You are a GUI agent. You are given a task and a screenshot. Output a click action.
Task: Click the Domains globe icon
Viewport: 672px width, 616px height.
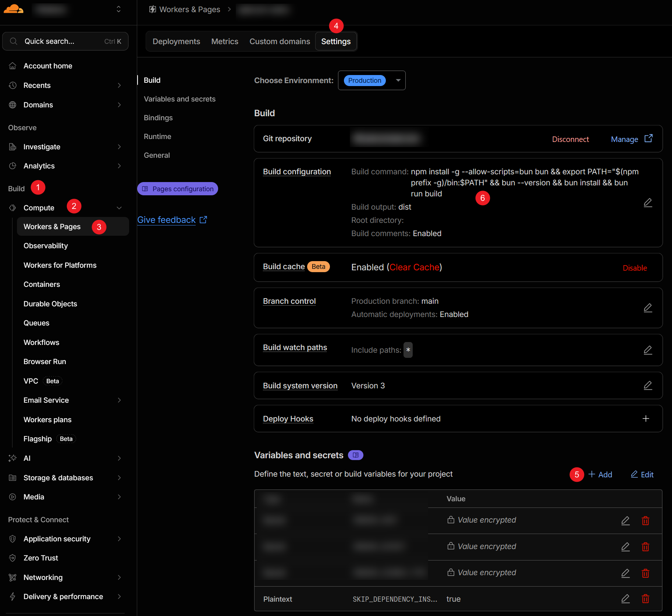13,105
